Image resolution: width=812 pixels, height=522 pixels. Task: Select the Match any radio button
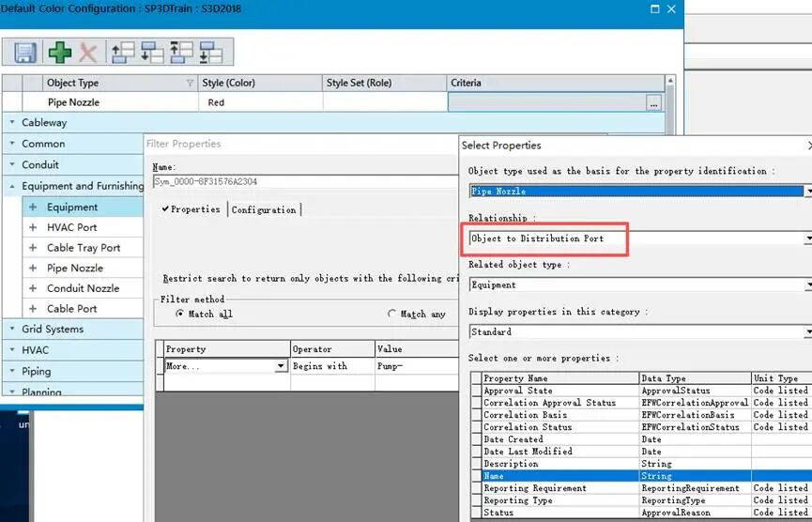point(392,314)
